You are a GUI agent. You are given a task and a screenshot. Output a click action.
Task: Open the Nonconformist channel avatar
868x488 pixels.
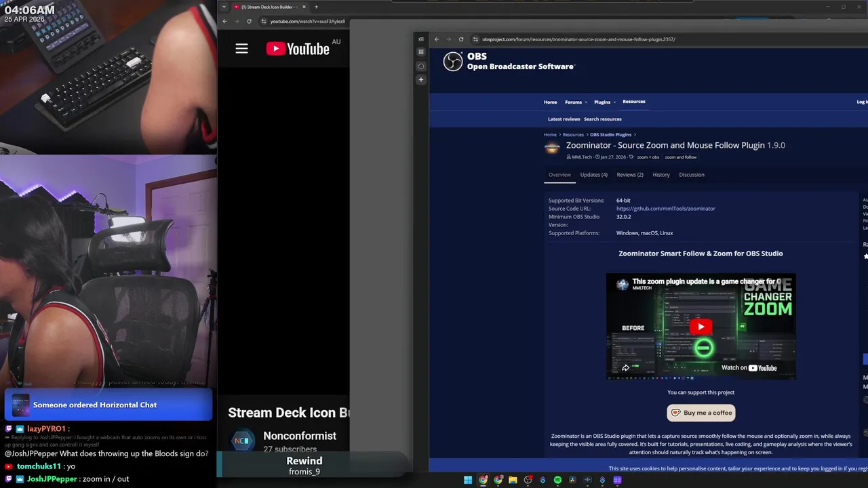point(243,441)
